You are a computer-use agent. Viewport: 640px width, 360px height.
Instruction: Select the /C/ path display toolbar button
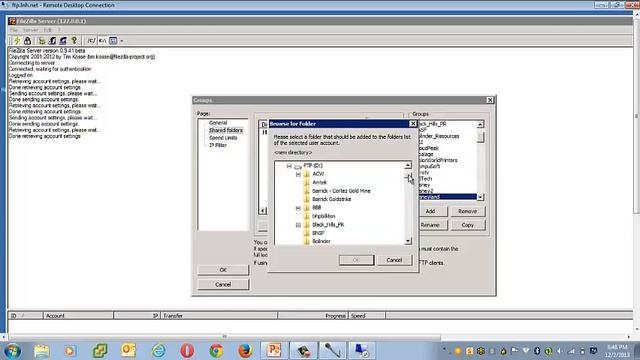click(91, 40)
